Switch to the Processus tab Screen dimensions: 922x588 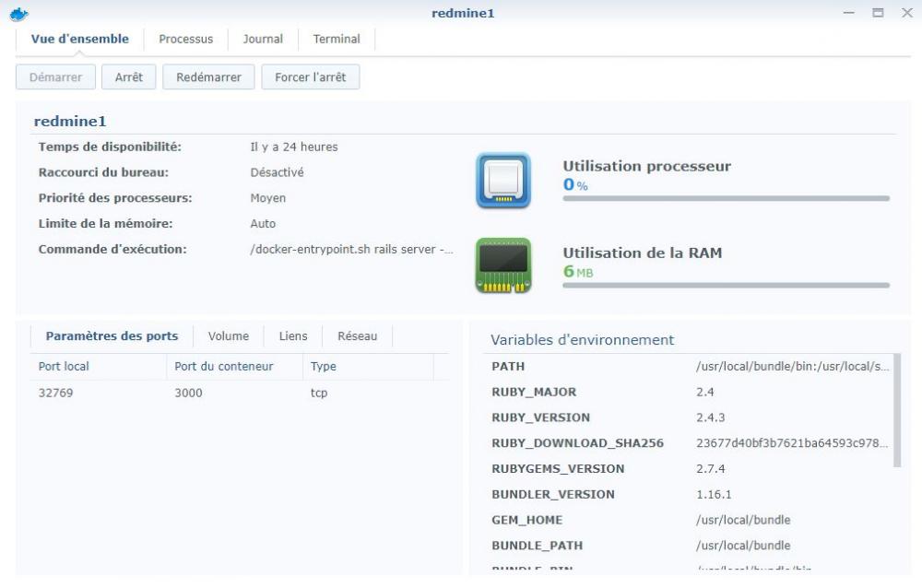pos(185,39)
